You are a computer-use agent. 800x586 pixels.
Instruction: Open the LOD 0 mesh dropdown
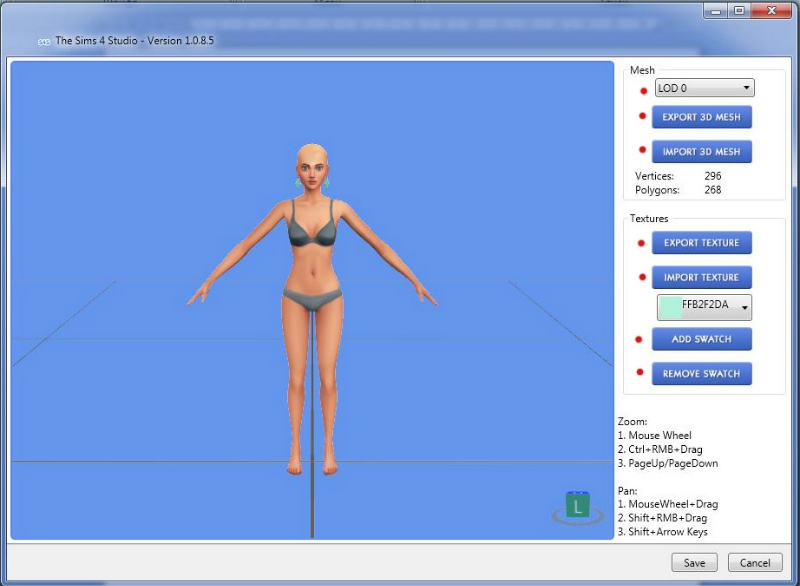pos(705,88)
